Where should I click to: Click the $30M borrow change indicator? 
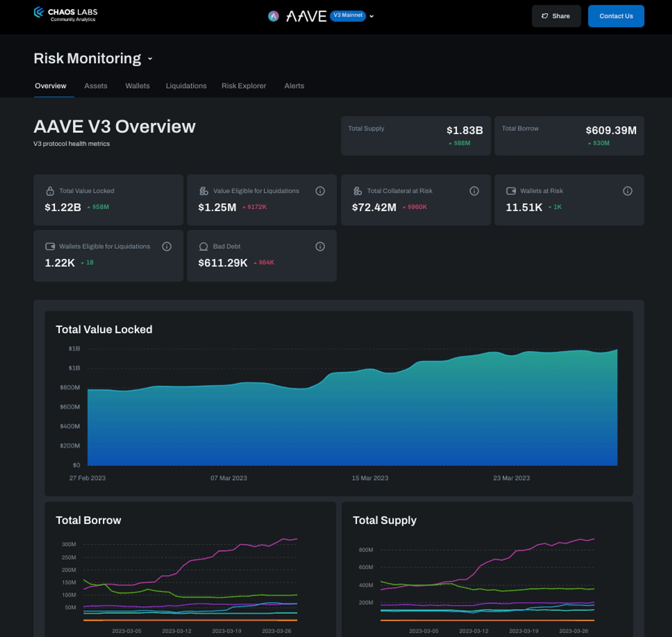pyautogui.click(x=598, y=143)
